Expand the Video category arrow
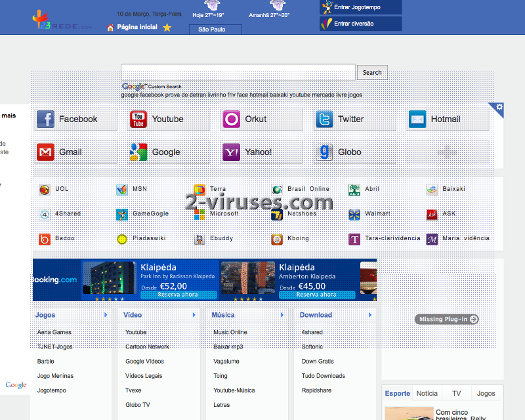The width and height of the screenshot is (525, 420). 194,315
